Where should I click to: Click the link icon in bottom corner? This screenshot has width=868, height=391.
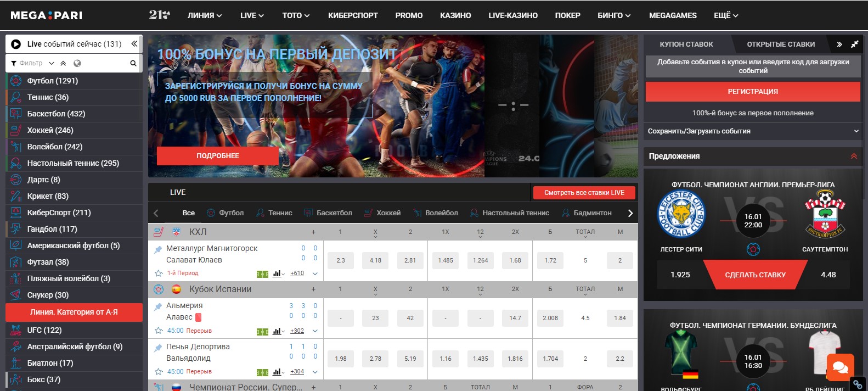pyautogui.click(x=858, y=384)
